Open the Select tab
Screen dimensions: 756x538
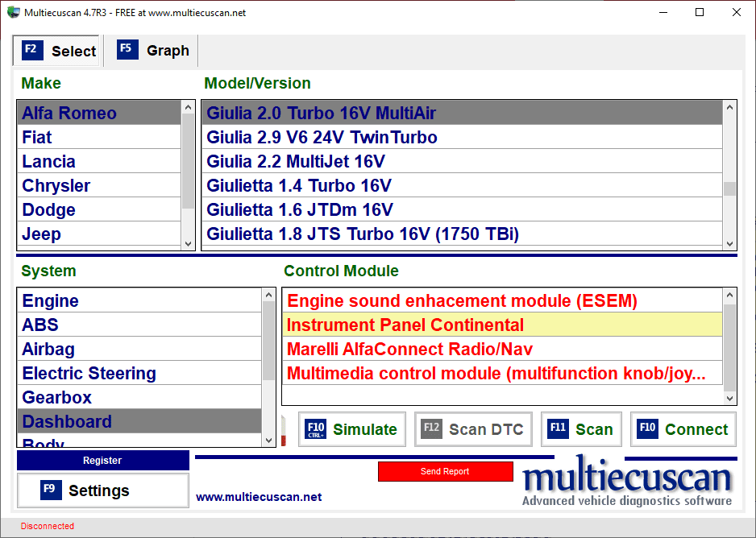[56, 50]
